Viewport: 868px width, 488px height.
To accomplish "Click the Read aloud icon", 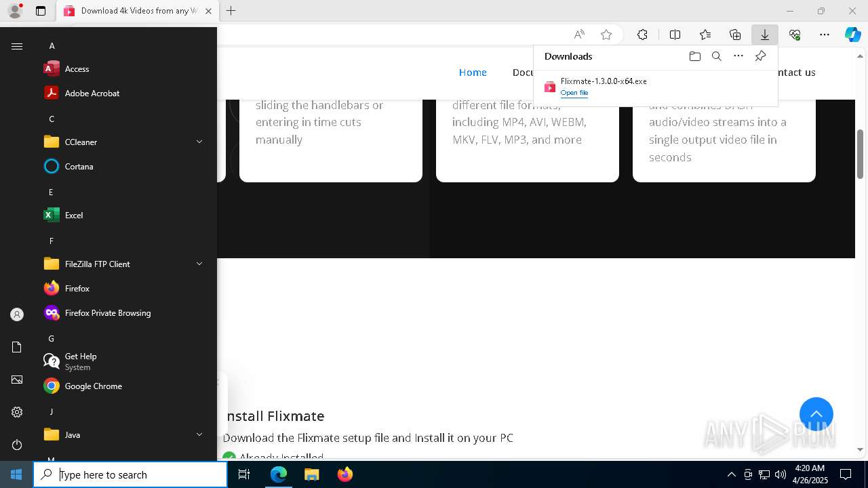I will [579, 35].
